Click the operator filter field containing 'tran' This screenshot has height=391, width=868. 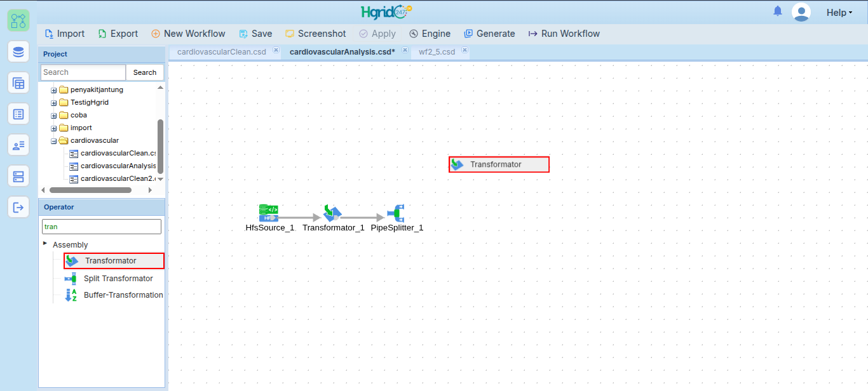point(102,227)
